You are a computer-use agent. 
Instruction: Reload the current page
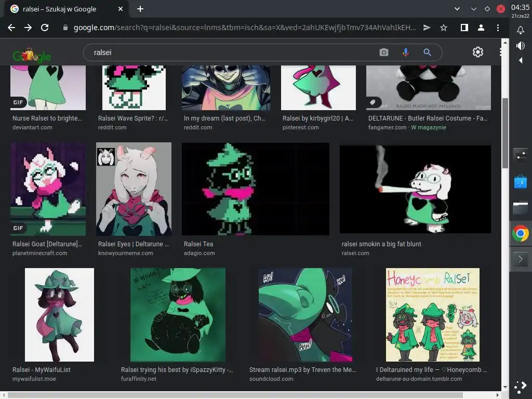pyautogui.click(x=45, y=28)
